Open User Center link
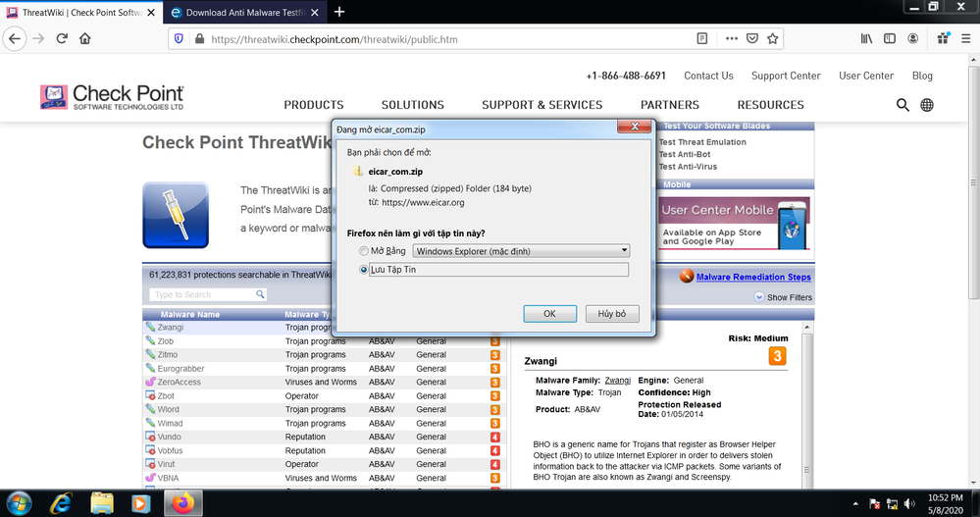This screenshot has width=980, height=517. pos(866,76)
